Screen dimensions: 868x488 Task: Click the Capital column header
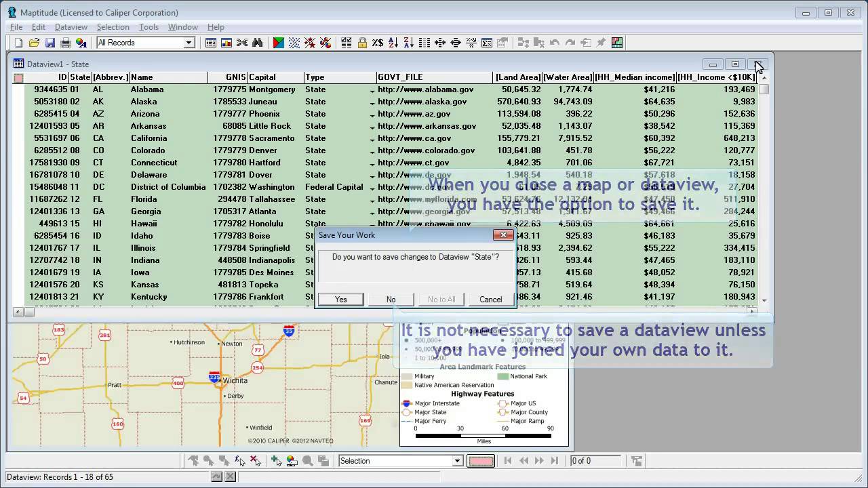[x=276, y=78]
